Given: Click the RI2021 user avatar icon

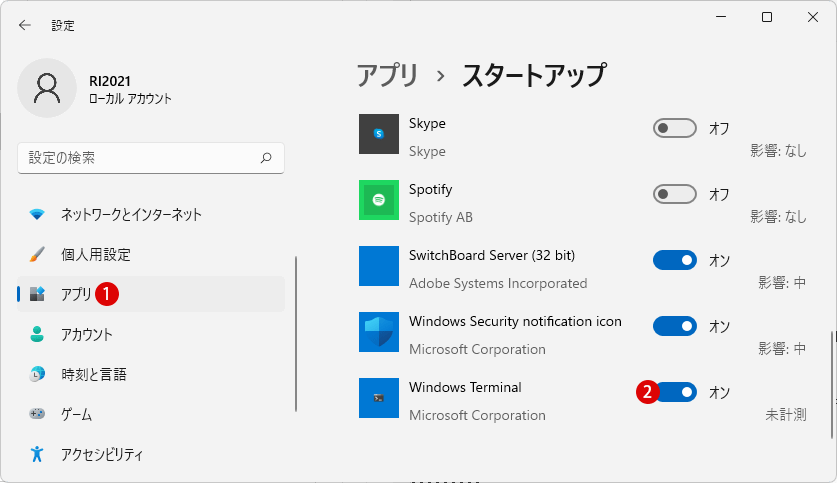Looking at the screenshot, I should (47, 88).
